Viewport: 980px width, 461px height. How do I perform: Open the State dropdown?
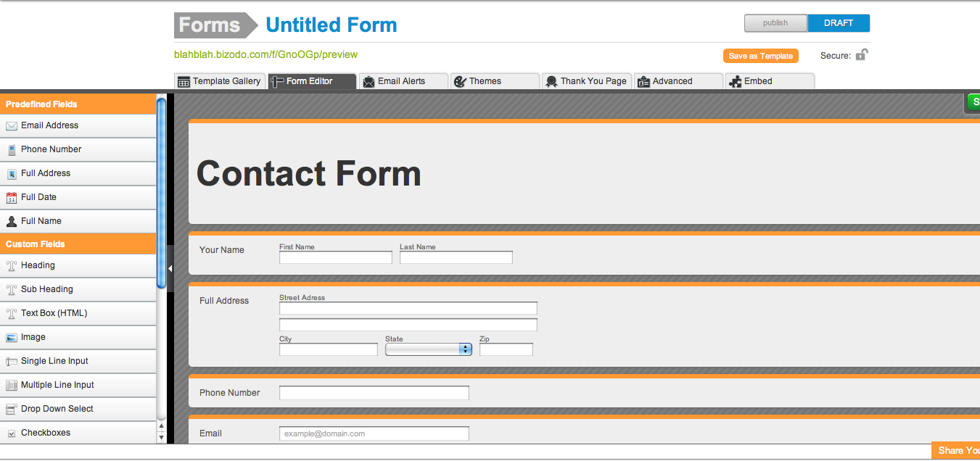tap(429, 349)
